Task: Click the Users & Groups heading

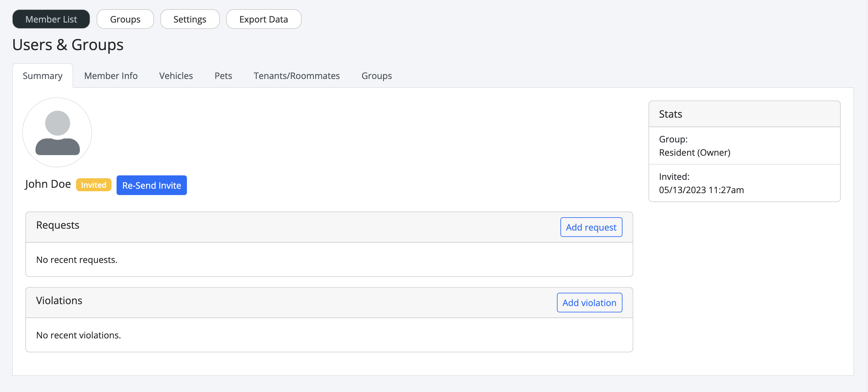Action: 68,44
